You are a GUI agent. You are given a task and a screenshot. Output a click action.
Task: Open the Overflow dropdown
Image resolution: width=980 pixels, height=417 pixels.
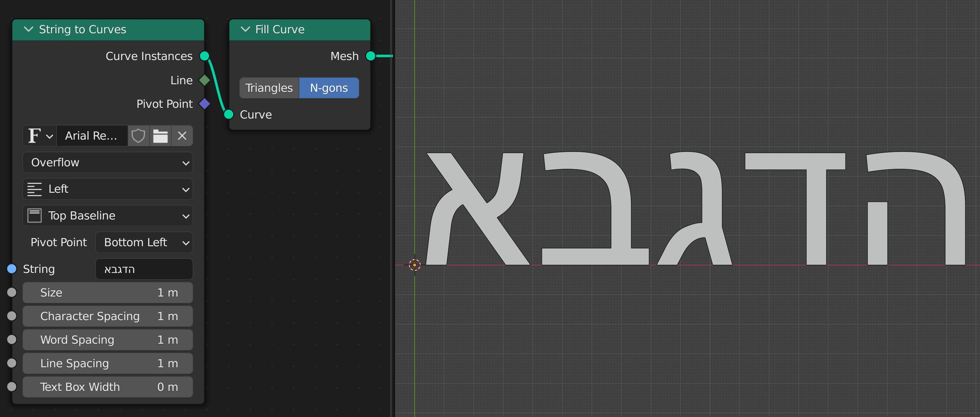pyautogui.click(x=108, y=163)
